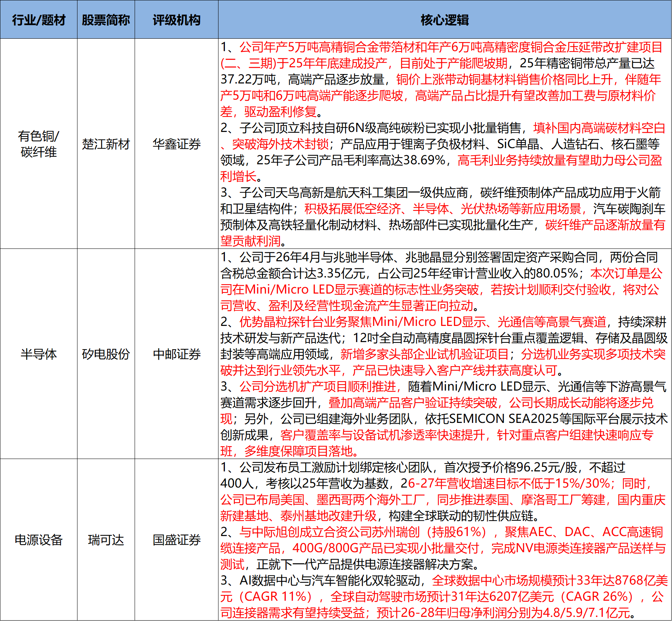The width and height of the screenshot is (672, 621).
Task: Click the text AI数据中心与汽车智能化双轮驱动
Action: tap(330, 580)
